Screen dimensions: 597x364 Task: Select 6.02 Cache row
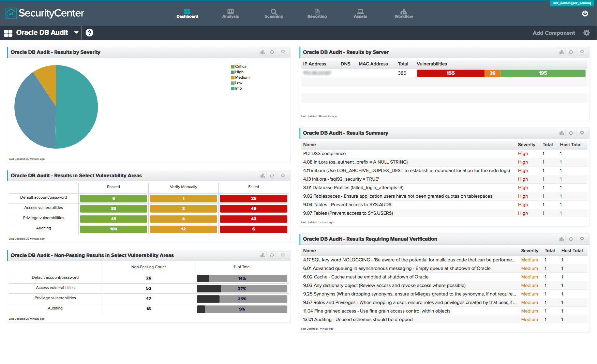point(444,277)
